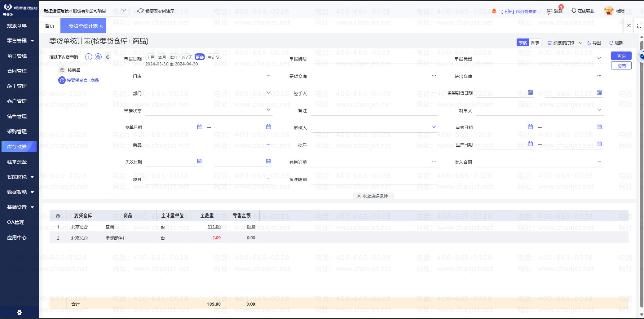Open the 单据类型 dropdown

point(599,58)
